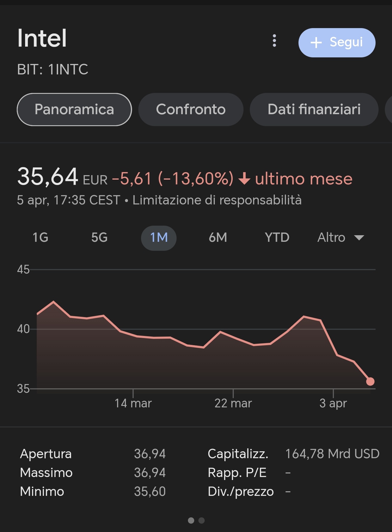Switch chart to 6M range
The width and height of the screenshot is (392, 532).
pos(218,238)
